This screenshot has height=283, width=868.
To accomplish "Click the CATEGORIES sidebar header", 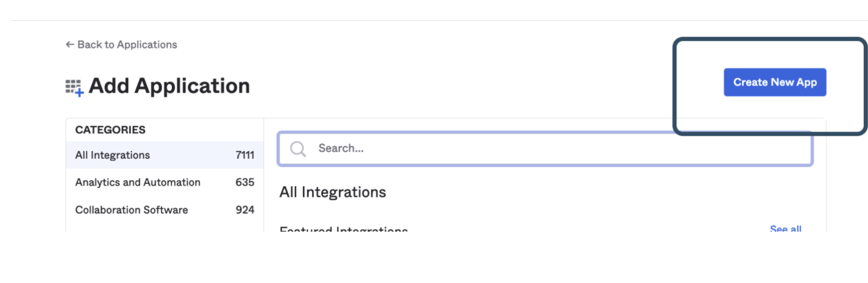I will click(x=110, y=130).
